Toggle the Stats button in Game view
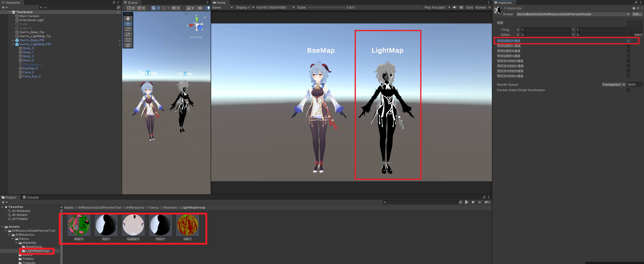The height and width of the screenshot is (264, 644). pyautogui.click(x=469, y=8)
